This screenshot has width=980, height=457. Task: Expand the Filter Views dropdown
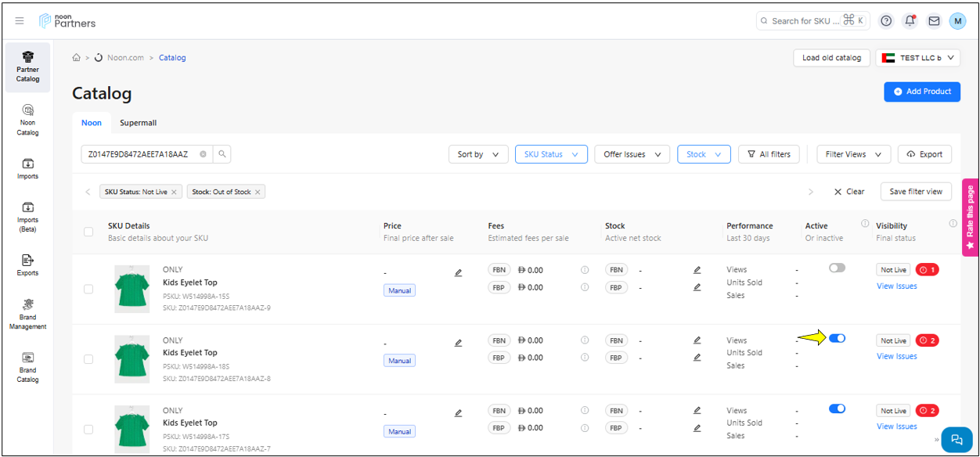[x=853, y=154]
